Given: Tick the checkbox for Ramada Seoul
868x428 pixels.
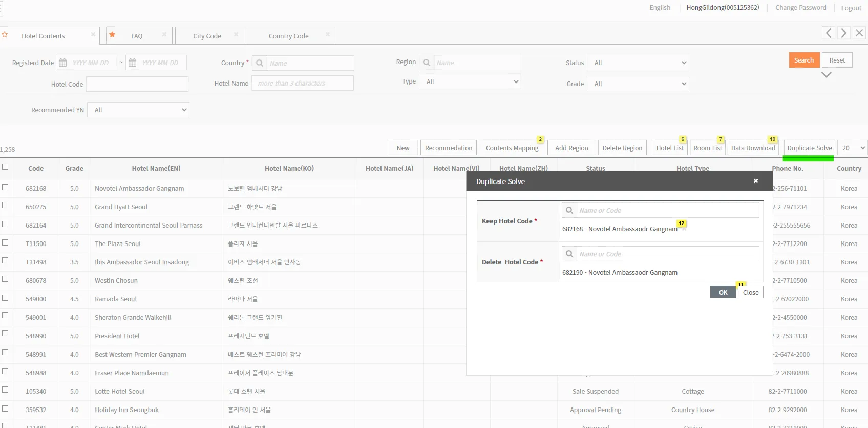Looking at the screenshot, I should click(x=5, y=298).
